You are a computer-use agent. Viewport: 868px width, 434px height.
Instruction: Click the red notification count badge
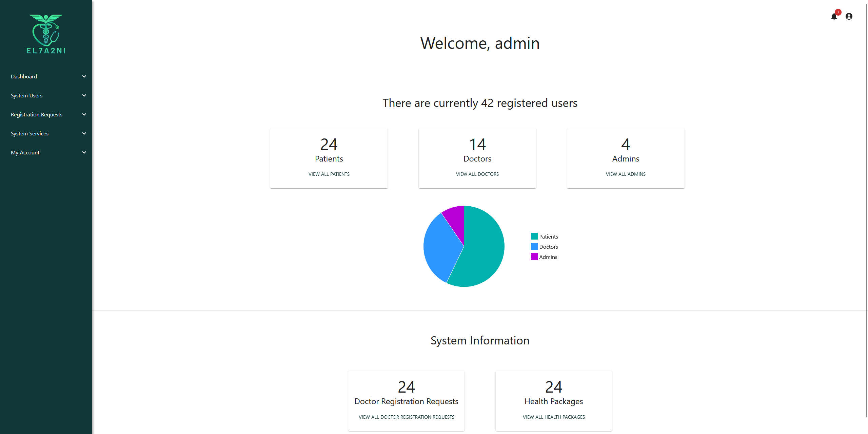[x=838, y=12]
